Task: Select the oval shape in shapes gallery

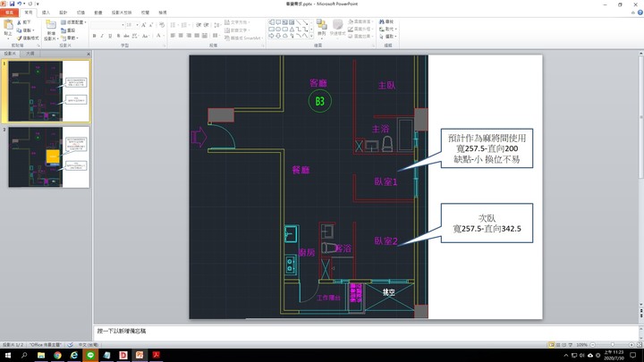Action: point(278,29)
